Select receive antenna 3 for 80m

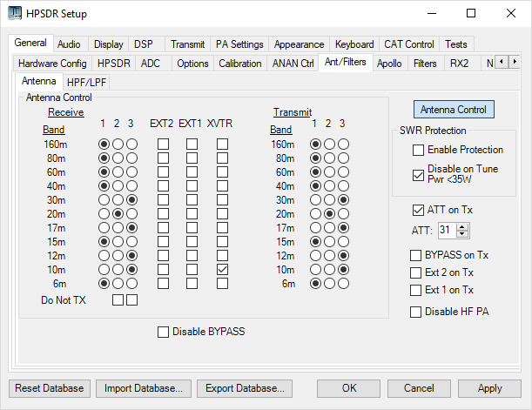point(132,158)
